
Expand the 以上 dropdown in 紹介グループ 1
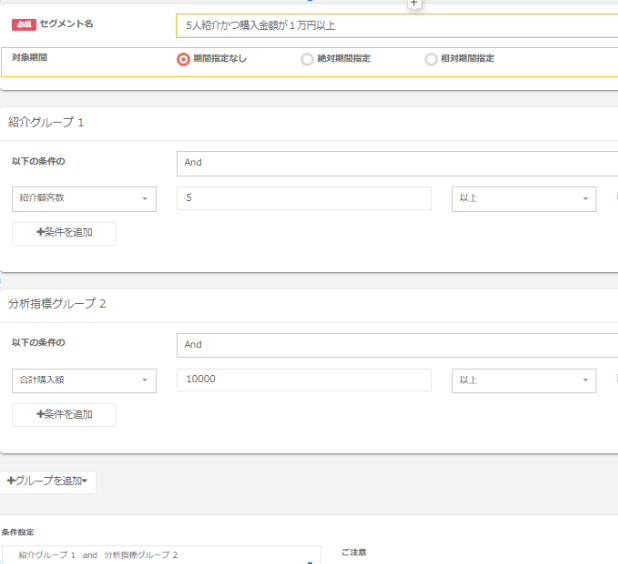tap(523, 199)
